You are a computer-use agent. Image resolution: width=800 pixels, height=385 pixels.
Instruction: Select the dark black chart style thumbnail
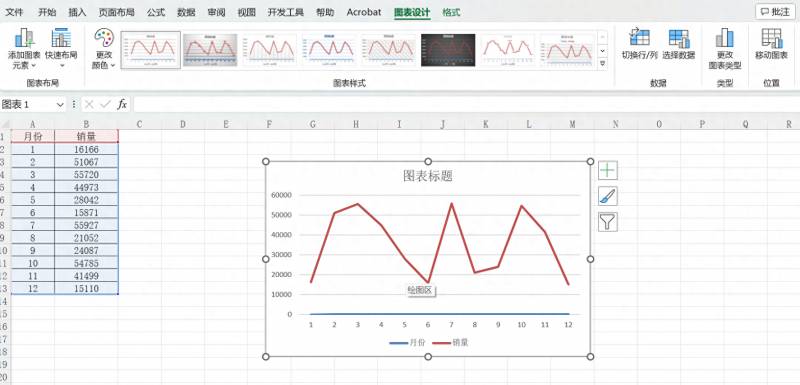[448, 50]
